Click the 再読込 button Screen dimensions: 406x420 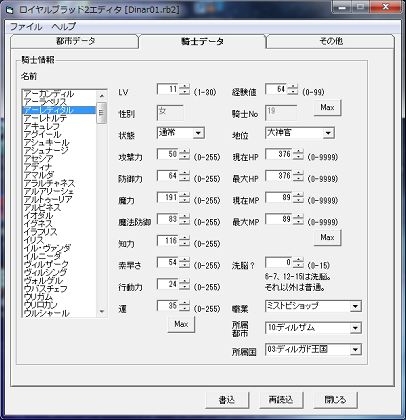point(281,400)
